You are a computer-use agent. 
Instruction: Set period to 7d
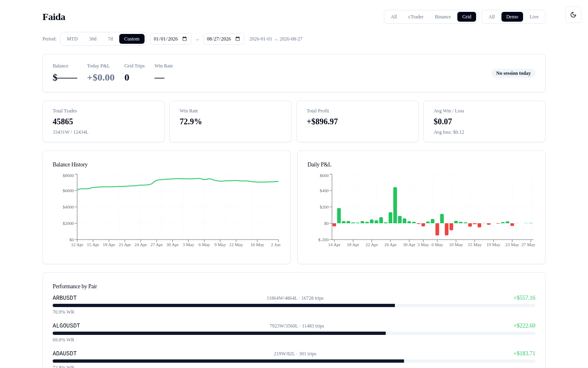coord(110,39)
